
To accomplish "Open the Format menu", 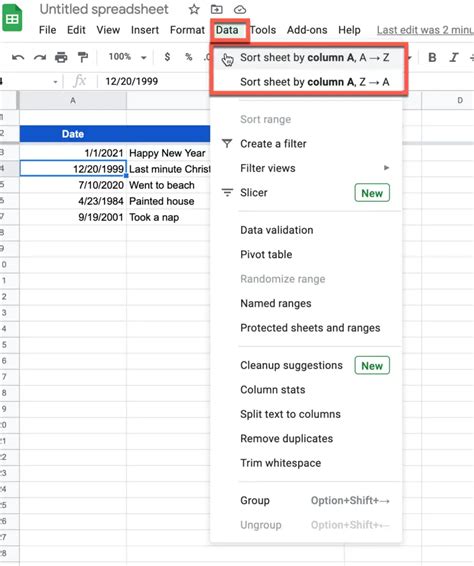I will (x=187, y=30).
